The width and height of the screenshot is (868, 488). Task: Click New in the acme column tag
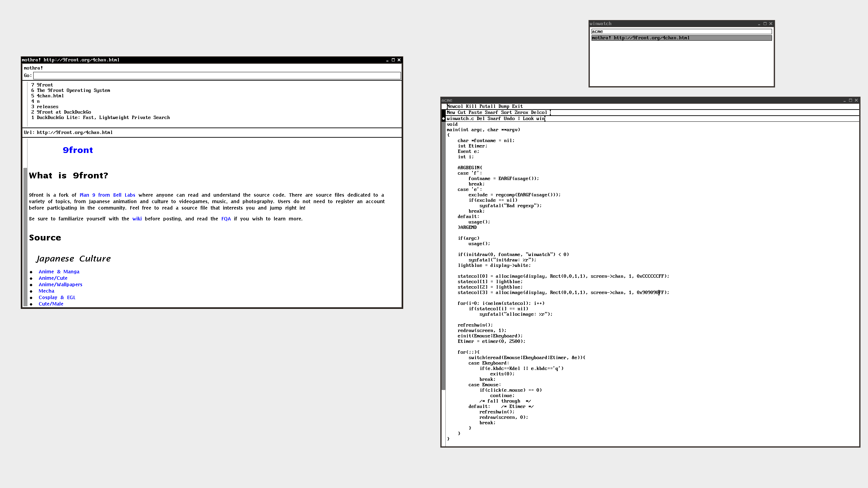451,113
